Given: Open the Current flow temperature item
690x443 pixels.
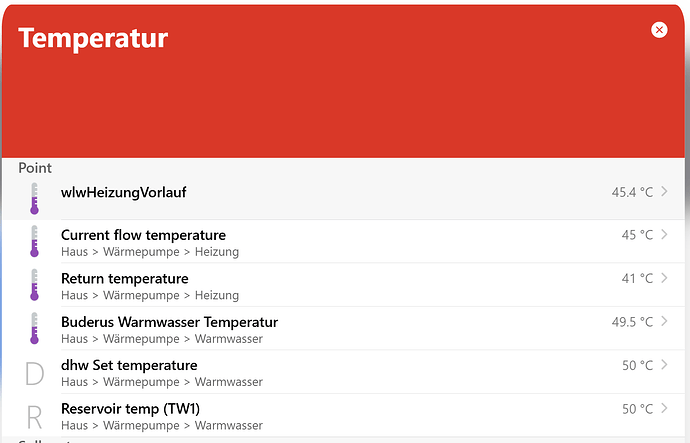Looking at the screenshot, I should click(x=143, y=235).
